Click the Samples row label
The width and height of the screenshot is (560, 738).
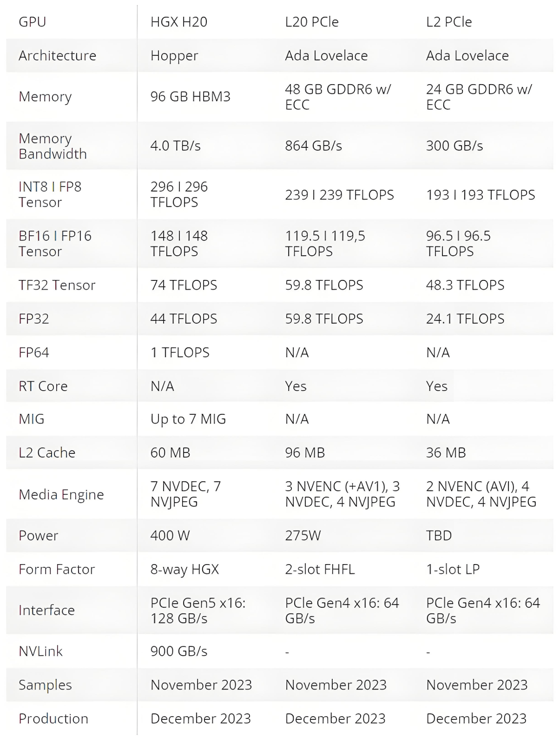(x=45, y=685)
